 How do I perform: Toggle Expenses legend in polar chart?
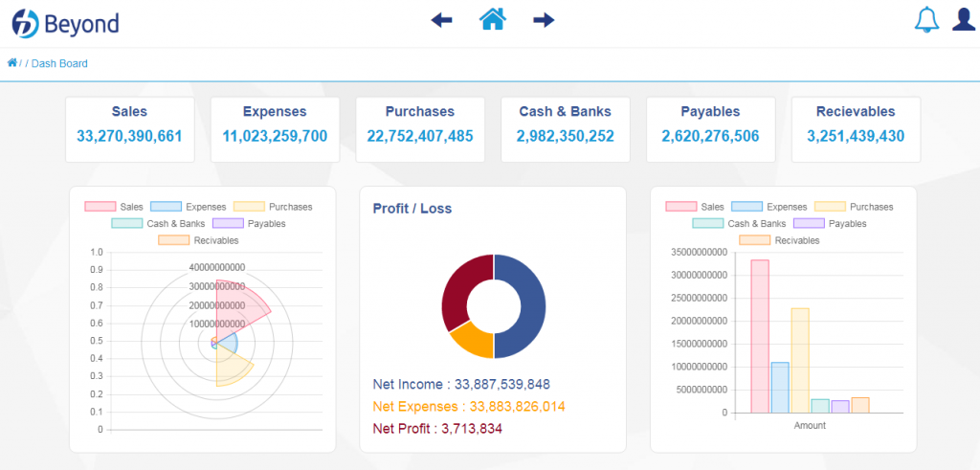click(189, 206)
